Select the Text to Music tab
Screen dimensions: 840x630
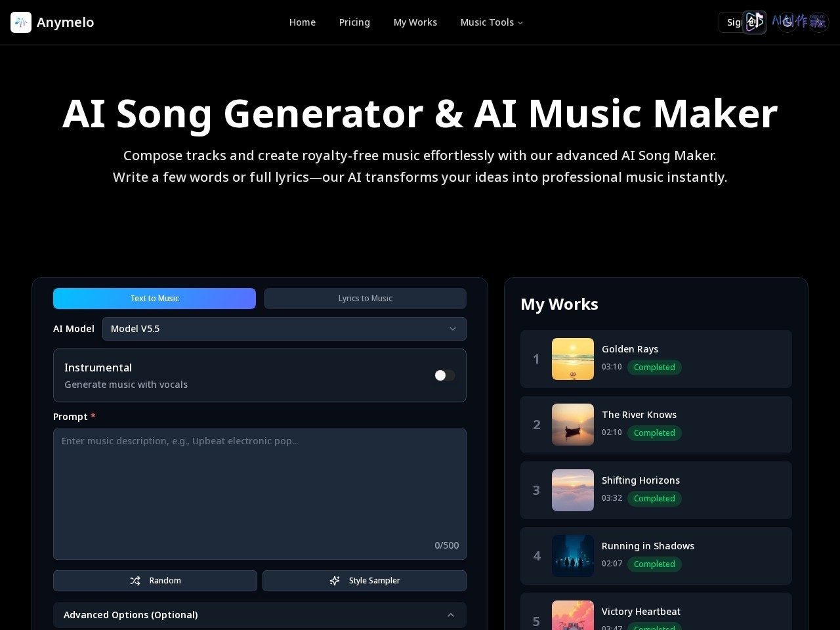tap(154, 299)
